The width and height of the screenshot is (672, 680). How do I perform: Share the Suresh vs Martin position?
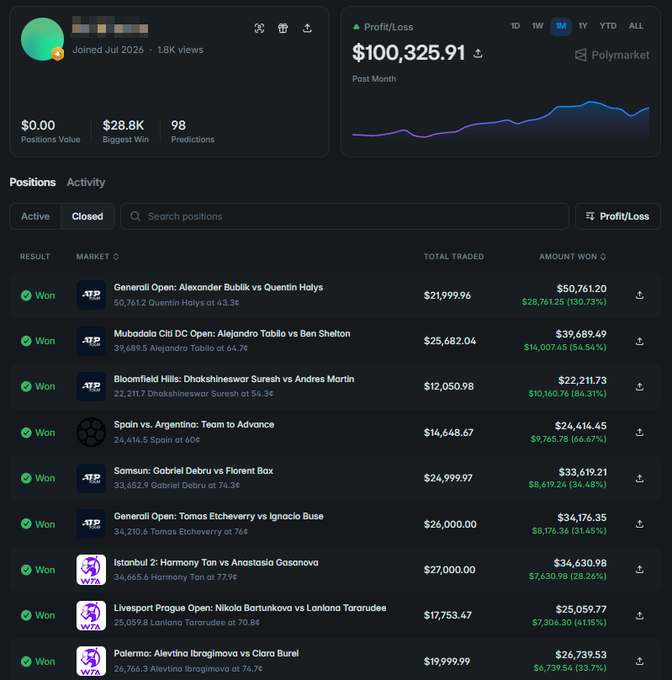[x=639, y=387]
